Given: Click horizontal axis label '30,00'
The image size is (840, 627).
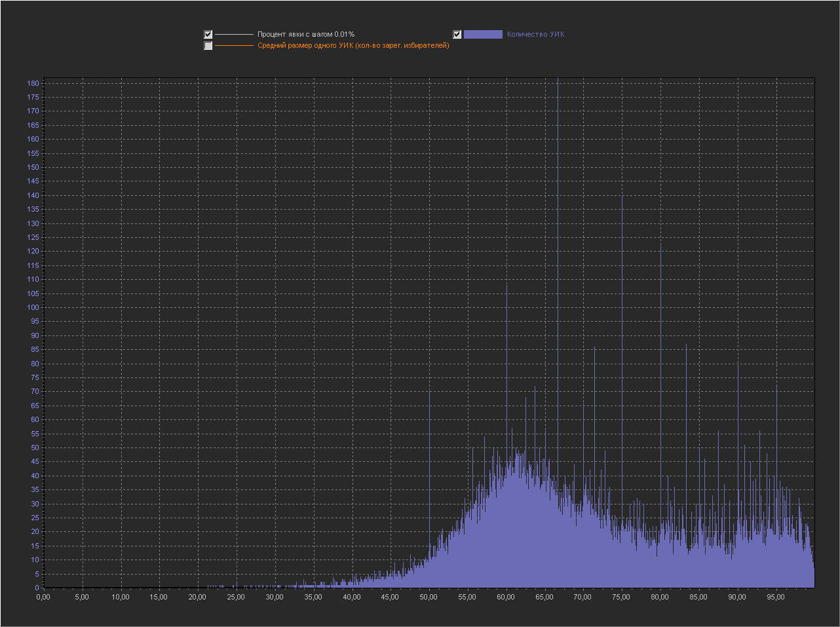Looking at the screenshot, I should coord(275,597).
